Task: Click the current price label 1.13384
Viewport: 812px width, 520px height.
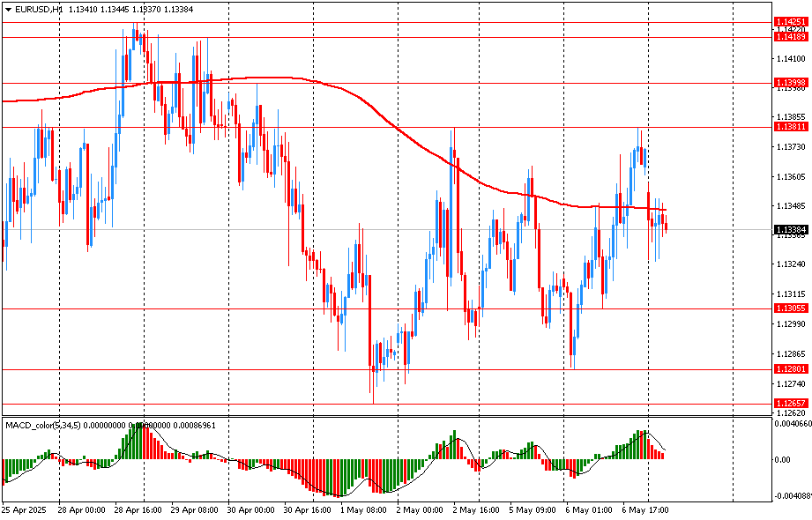Action: point(790,230)
